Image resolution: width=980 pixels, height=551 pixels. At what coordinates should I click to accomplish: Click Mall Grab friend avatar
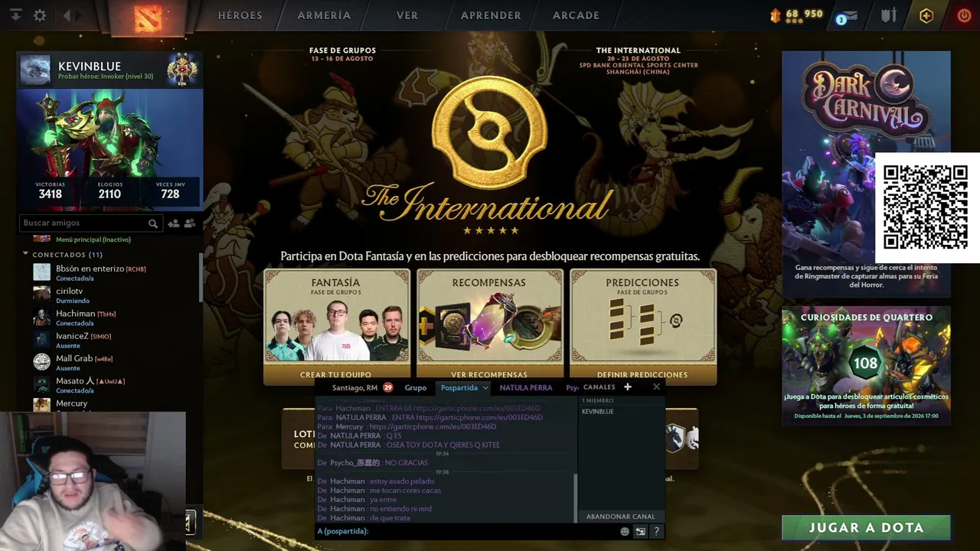(x=42, y=361)
